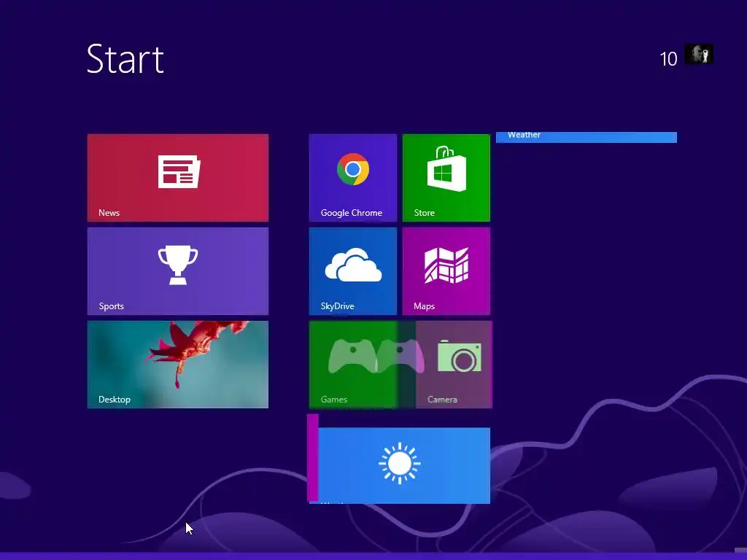Click the user name '10'
The width and height of the screenshot is (747, 560).
(x=668, y=59)
